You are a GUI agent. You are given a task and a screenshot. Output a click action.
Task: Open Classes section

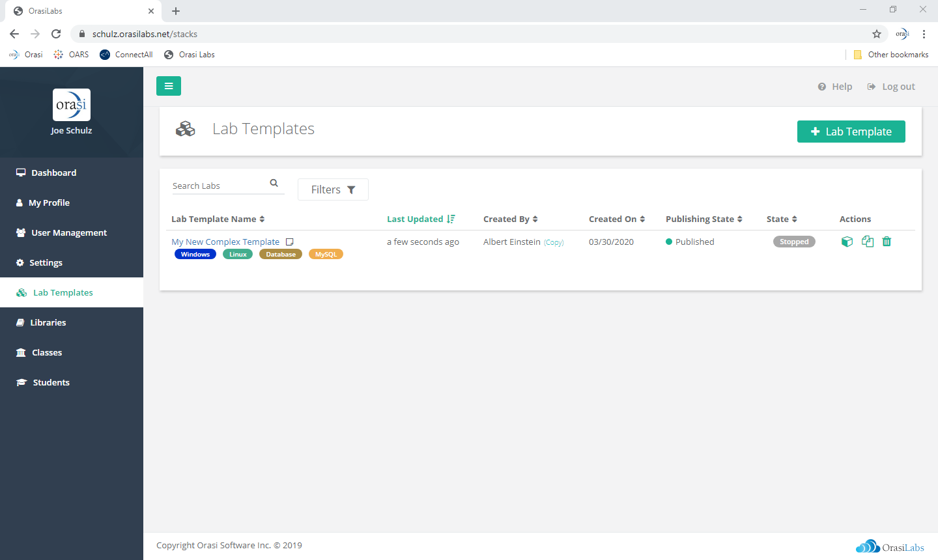pos(72,352)
